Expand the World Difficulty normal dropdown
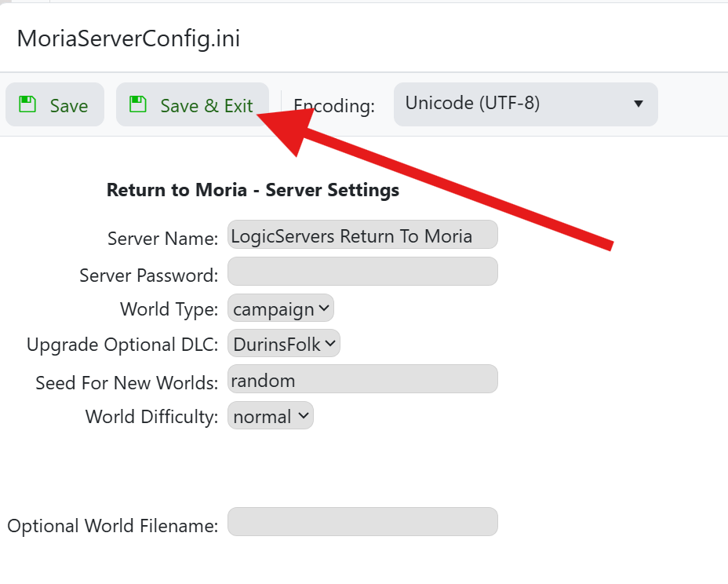This screenshot has height=584, width=728. pos(271,417)
